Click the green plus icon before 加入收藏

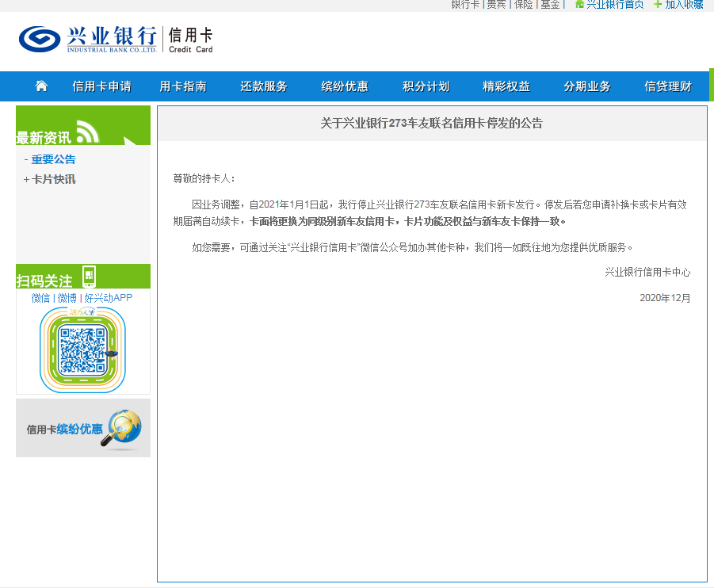[658, 5]
